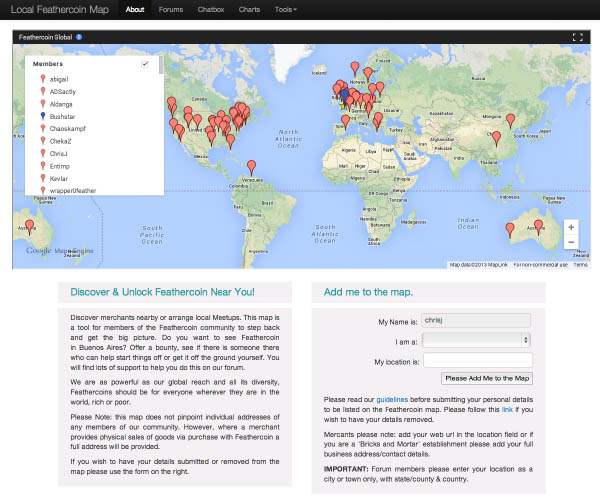Zoom out with the map minus button
Image resolution: width=600 pixels, height=503 pixels.
pos(571,242)
